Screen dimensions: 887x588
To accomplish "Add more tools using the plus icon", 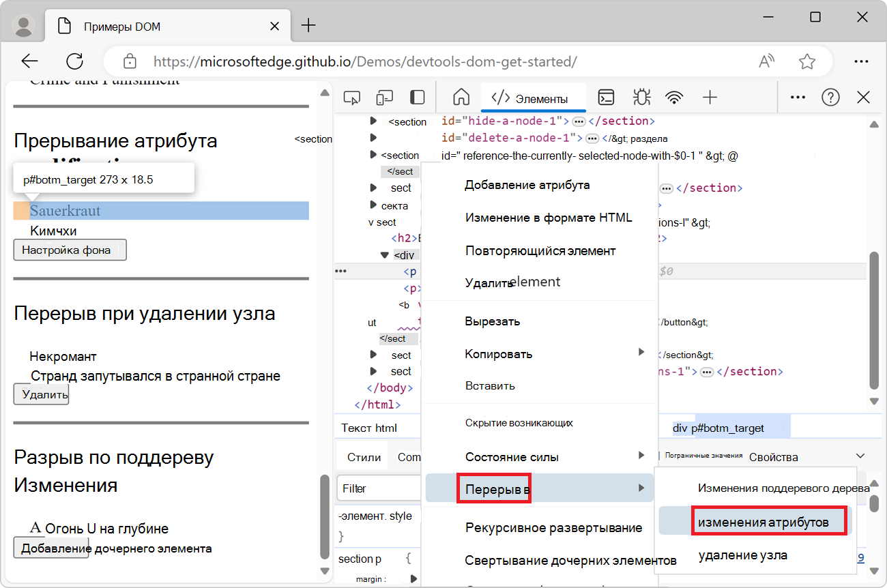I will coord(710,98).
